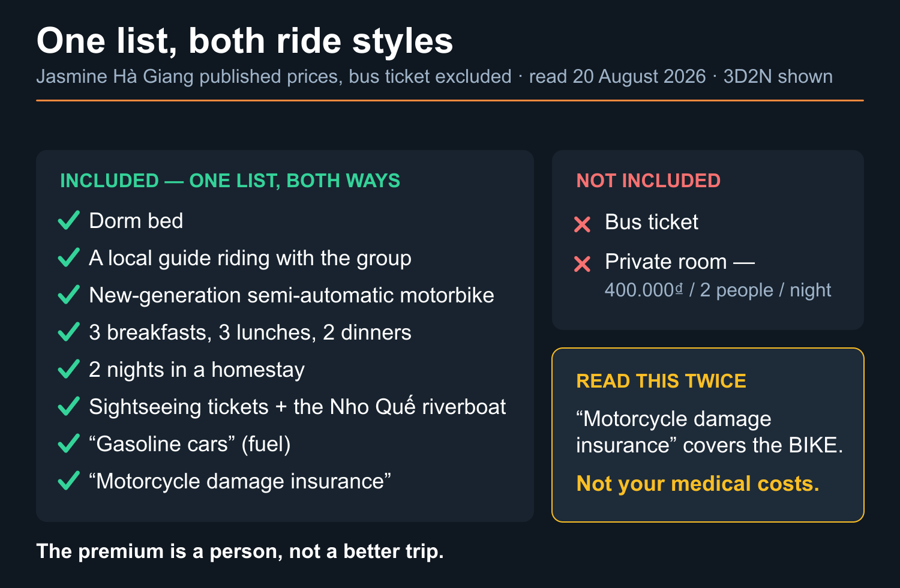This screenshot has height=588, width=900.
Task: Select the 400.000đ / 2 people / night price
Action: [718, 290]
